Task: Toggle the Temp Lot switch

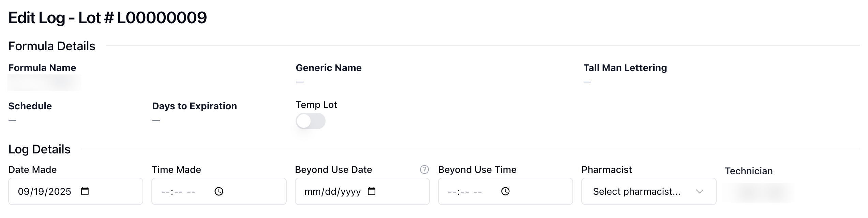Action: coord(310,121)
